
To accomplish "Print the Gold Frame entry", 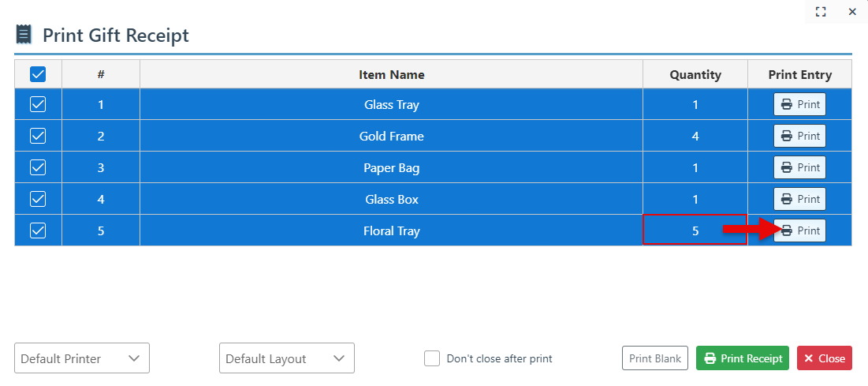I will pyautogui.click(x=799, y=136).
